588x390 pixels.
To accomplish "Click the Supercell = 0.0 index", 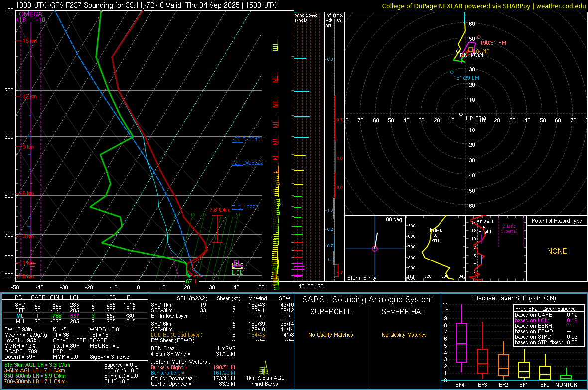I will [x=121, y=365].
